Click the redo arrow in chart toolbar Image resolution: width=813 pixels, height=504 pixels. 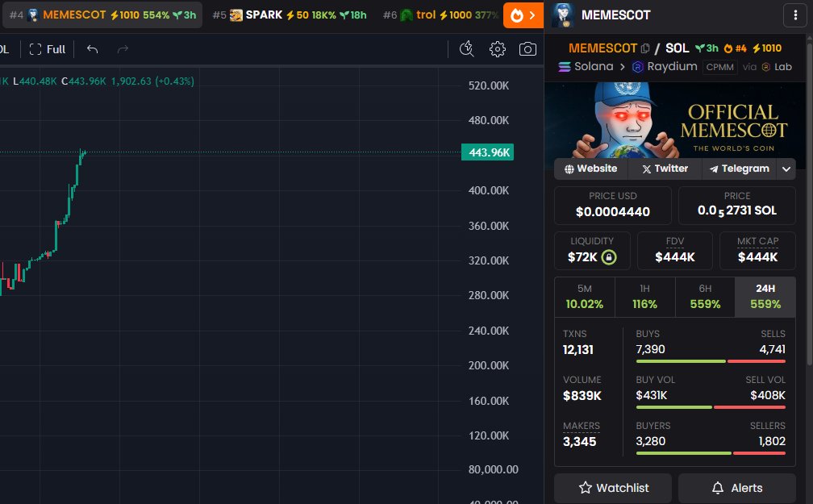click(x=123, y=49)
